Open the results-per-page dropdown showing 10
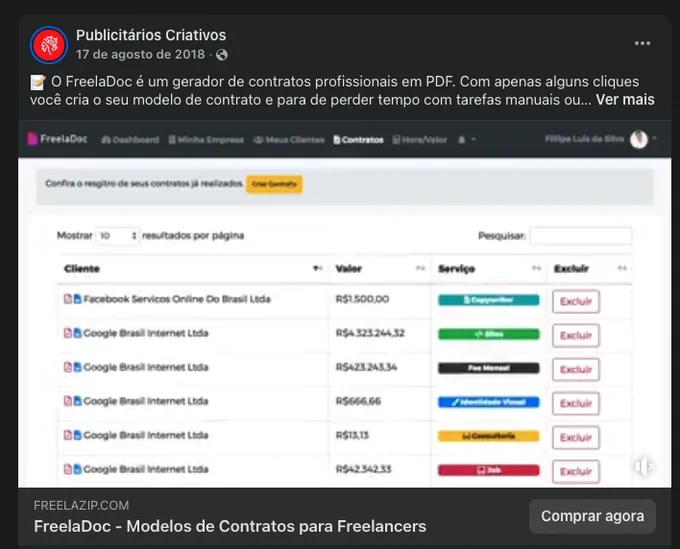 [x=117, y=236]
